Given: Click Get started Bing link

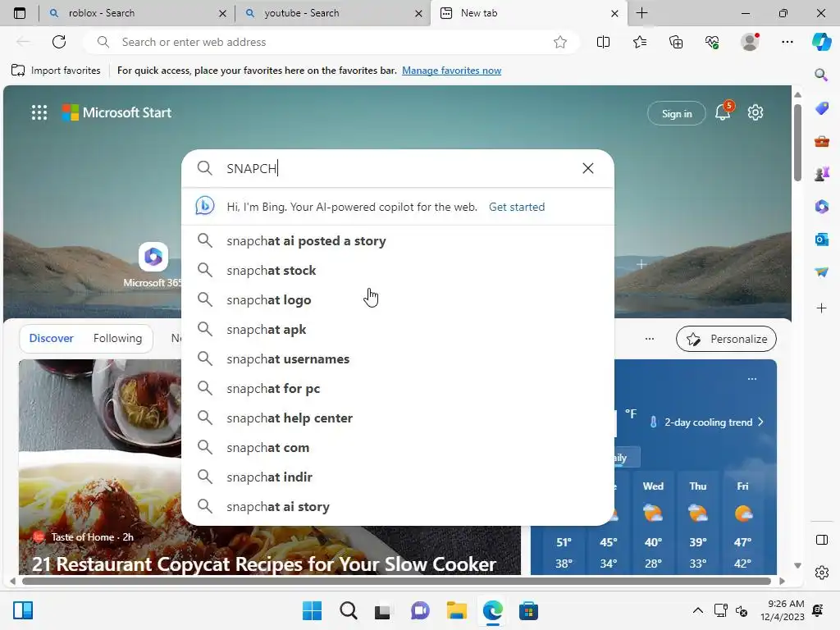Looking at the screenshot, I should (x=517, y=207).
